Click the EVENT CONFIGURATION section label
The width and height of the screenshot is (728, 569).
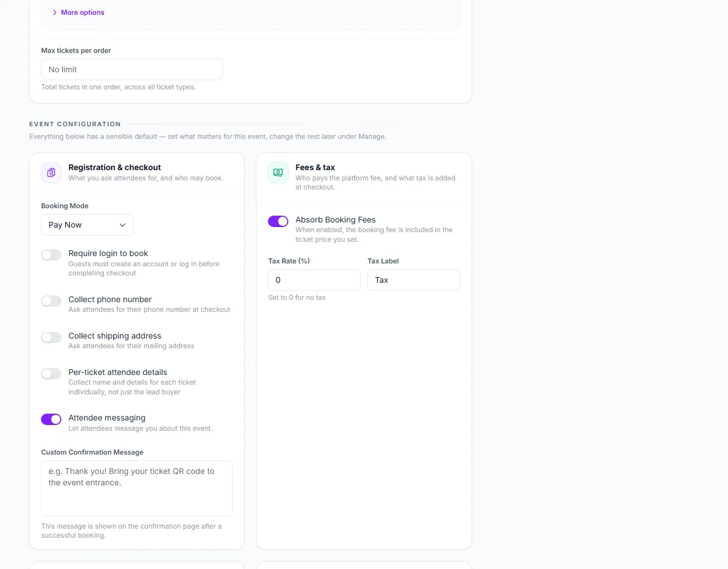75,124
